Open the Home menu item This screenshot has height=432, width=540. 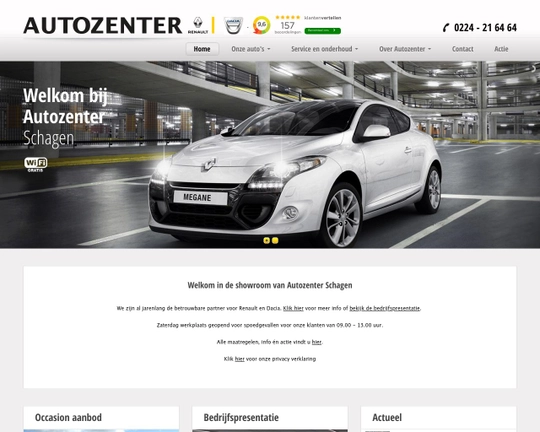[x=202, y=49]
